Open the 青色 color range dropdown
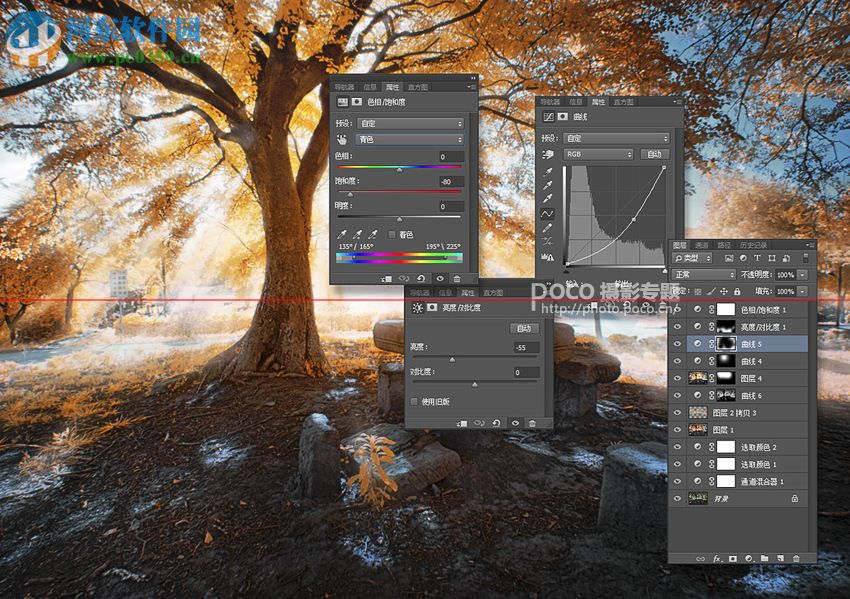 coord(410,139)
